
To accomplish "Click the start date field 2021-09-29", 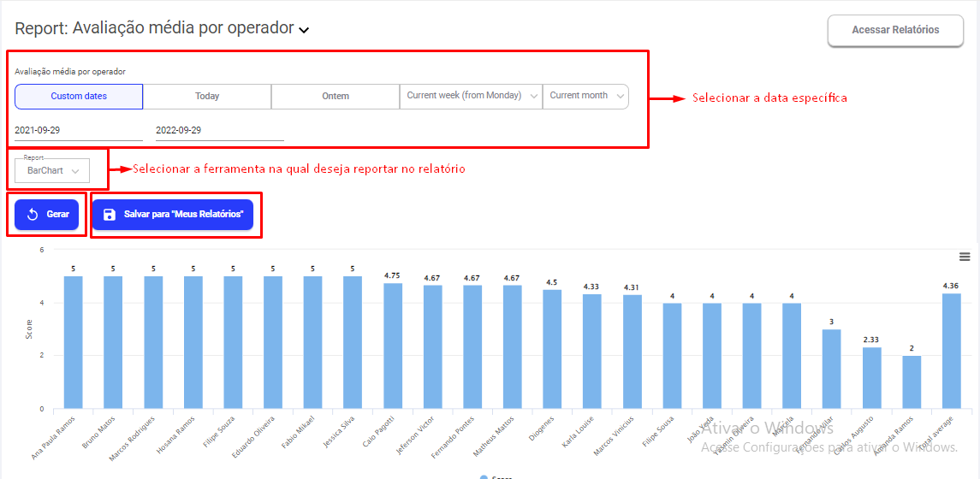I will (x=78, y=130).
